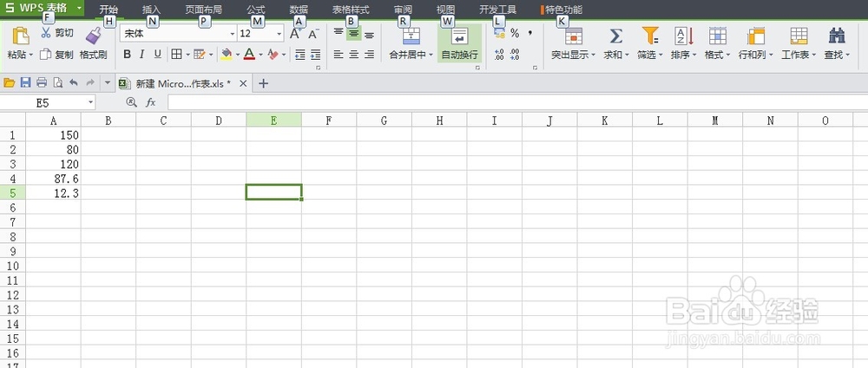Click the Sum (求和) sigma icon
Image resolution: width=868 pixels, height=368 pixels.
(615, 36)
